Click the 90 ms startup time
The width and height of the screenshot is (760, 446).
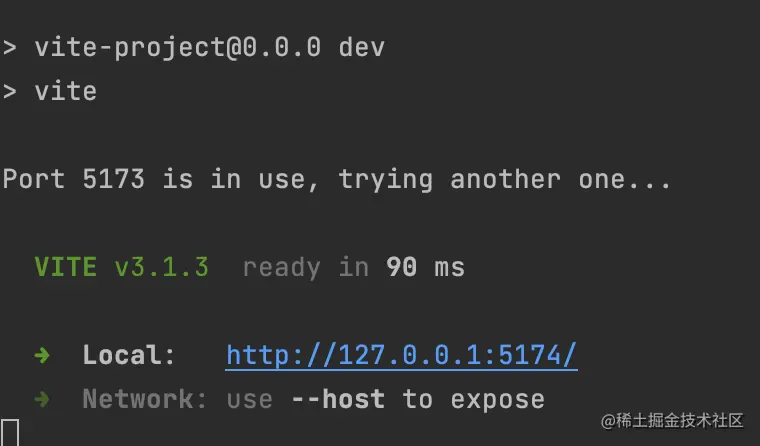point(426,267)
